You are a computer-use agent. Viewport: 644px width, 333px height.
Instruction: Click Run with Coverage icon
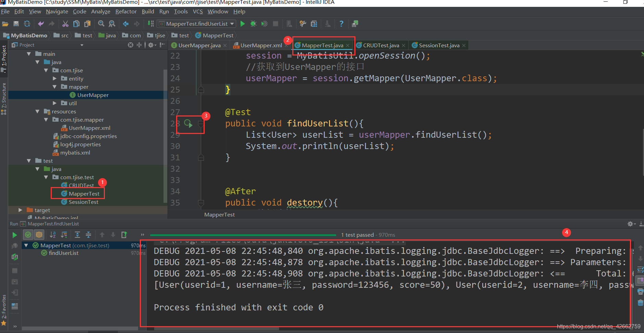click(264, 24)
